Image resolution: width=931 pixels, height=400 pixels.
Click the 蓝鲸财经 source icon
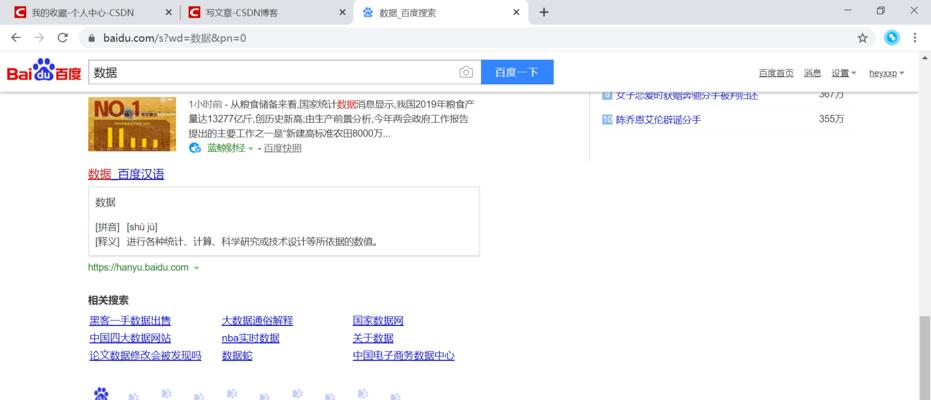[195, 148]
